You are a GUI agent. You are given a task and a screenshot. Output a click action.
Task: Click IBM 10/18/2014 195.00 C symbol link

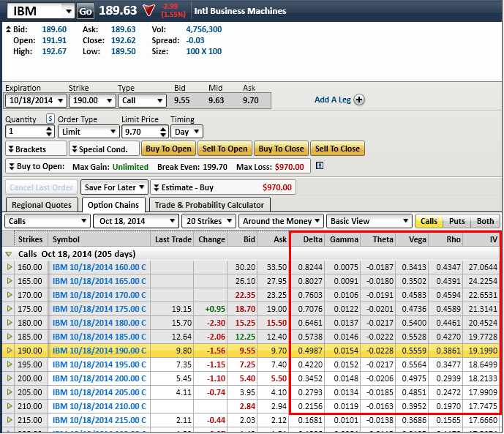(x=99, y=364)
